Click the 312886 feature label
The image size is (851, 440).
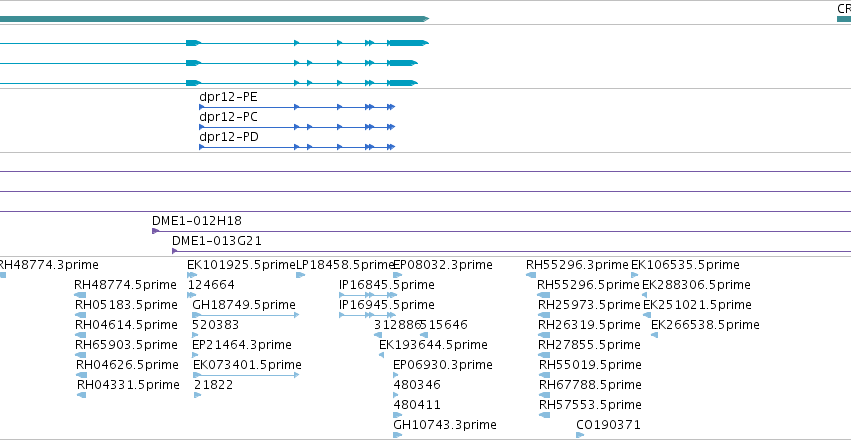pos(397,325)
